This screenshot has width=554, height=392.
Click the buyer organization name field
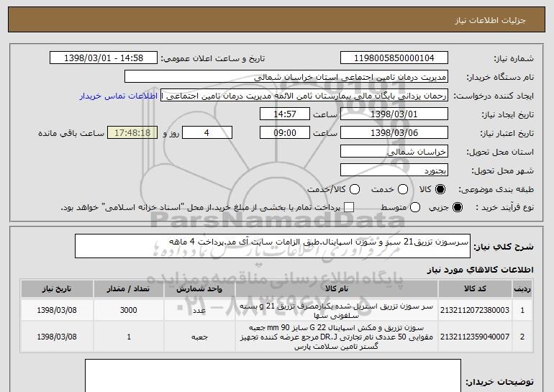point(286,77)
